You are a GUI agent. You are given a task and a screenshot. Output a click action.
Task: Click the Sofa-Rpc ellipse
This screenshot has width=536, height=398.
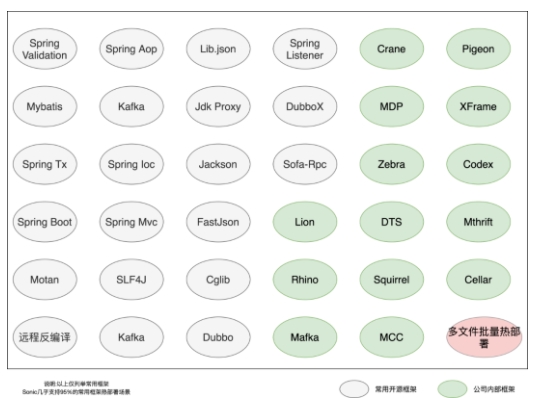tap(305, 164)
